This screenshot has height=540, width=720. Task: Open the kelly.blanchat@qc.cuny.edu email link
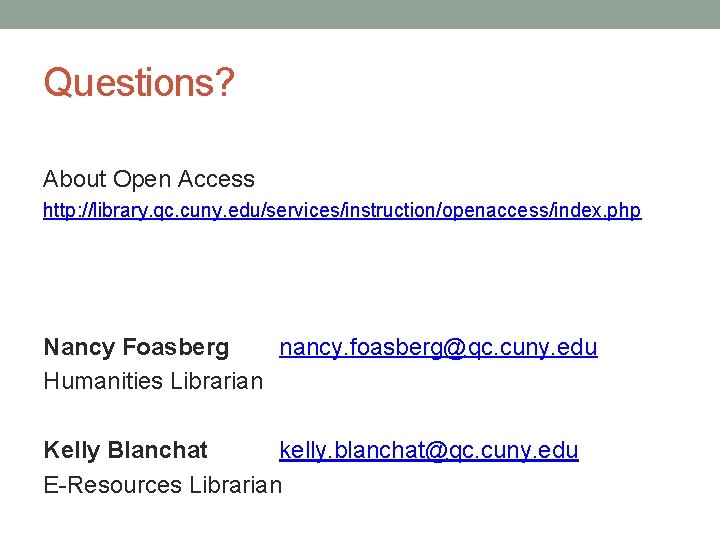tap(428, 451)
